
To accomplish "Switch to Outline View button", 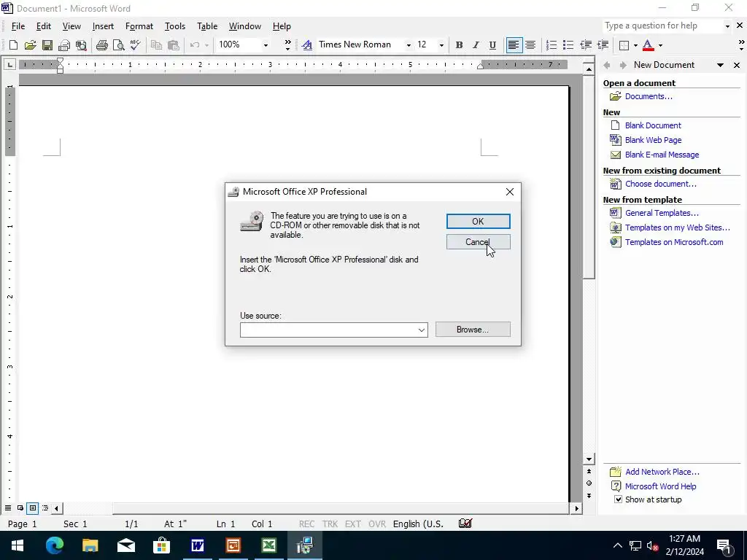I will [44, 508].
